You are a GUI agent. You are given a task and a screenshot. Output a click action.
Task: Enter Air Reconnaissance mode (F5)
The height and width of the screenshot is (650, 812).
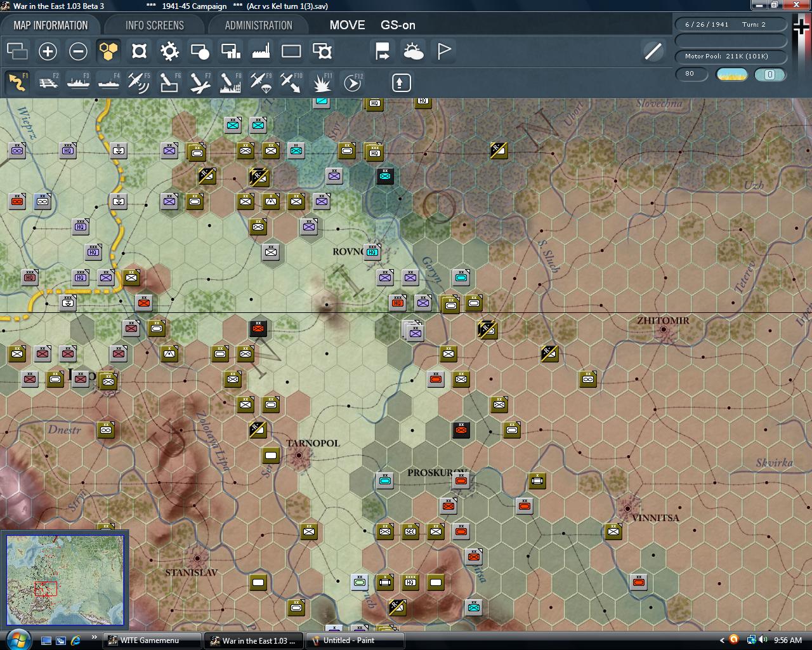pos(139,82)
